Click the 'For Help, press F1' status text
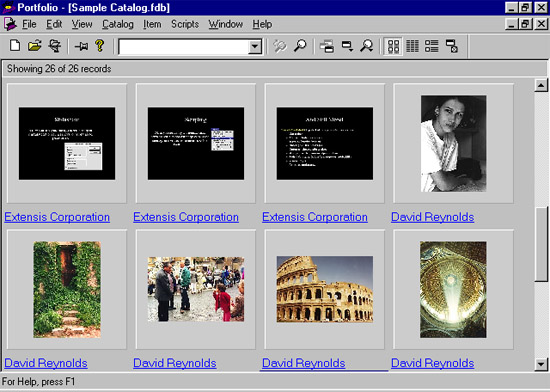The image size is (550, 392). pyautogui.click(x=38, y=382)
